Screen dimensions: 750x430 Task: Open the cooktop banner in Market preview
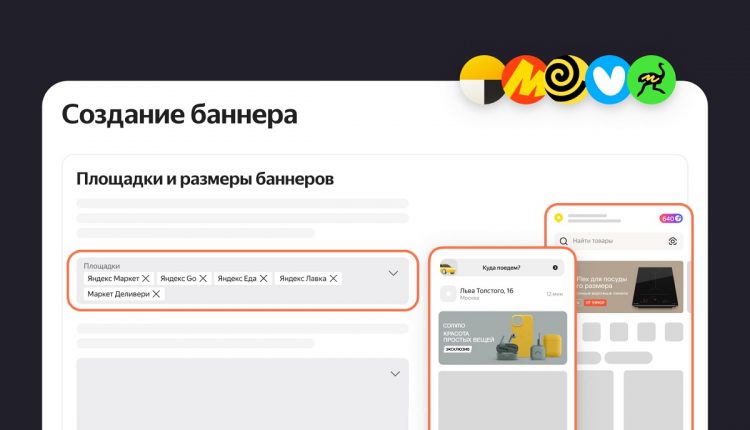[x=629, y=287]
